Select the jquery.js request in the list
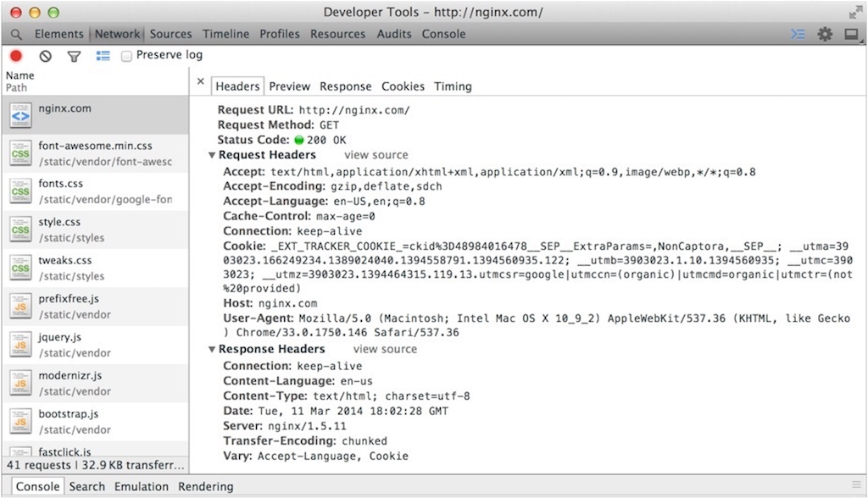Image resolution: width=868 pixels, height=498 pixels. pyautogui.click(x=95, y=344)
